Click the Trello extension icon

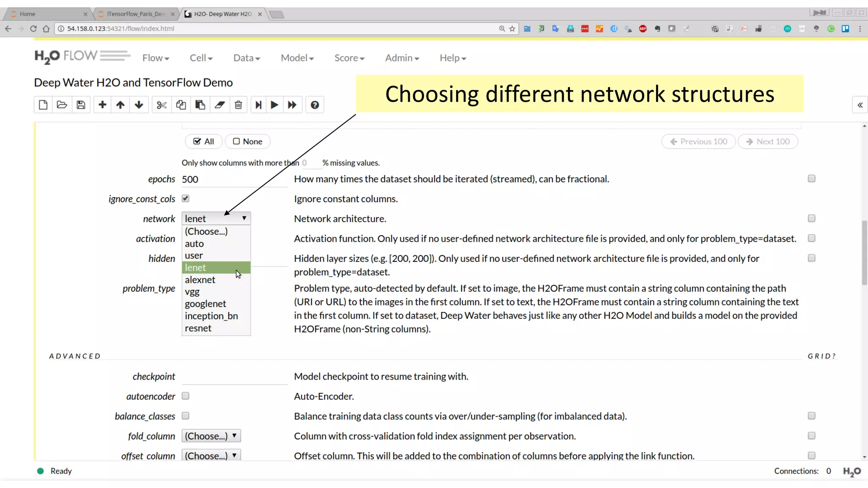845,28
